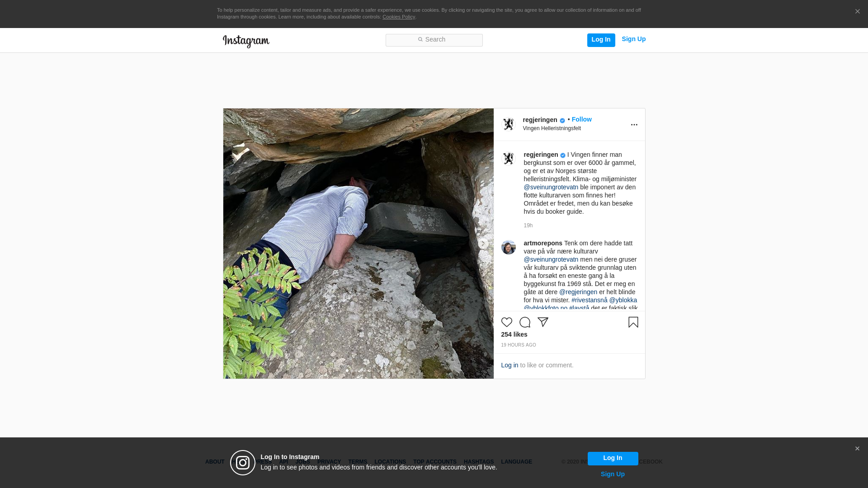Open @sveinungrotevatn mention in artmorepons comment
The height and width of the screenshot is (488, 868).
pyautogui.click(x=551, y=260)
